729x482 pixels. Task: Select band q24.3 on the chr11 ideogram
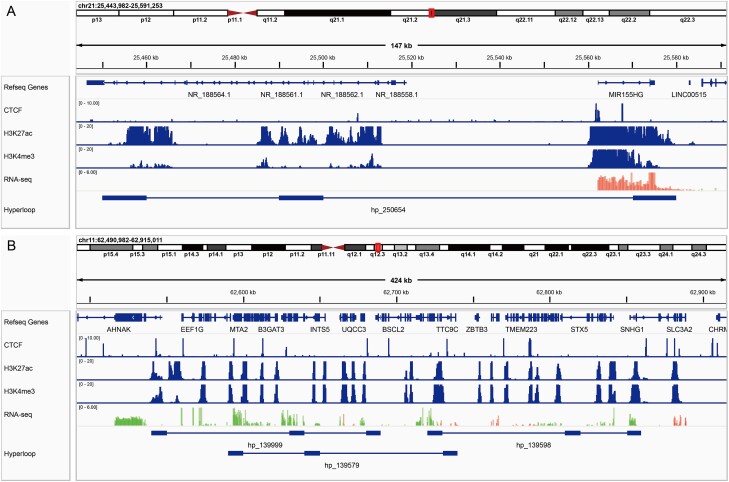pos(698,247)
